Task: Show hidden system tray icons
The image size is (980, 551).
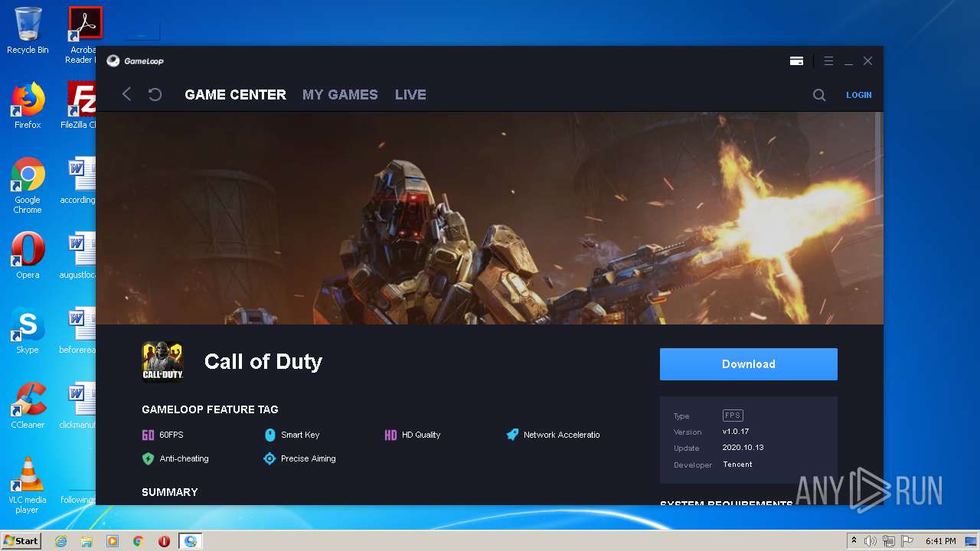Action: [854, 541]
